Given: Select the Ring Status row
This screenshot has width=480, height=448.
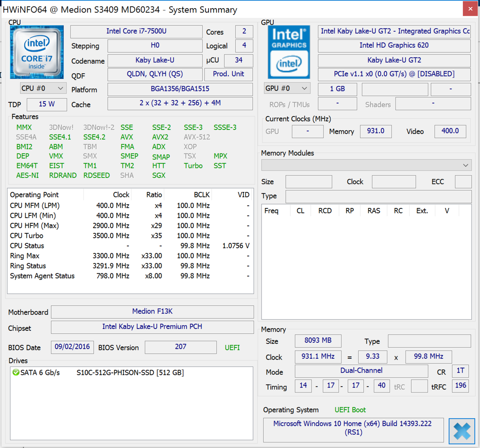Looking at the screenshot, I should (130, 266).
